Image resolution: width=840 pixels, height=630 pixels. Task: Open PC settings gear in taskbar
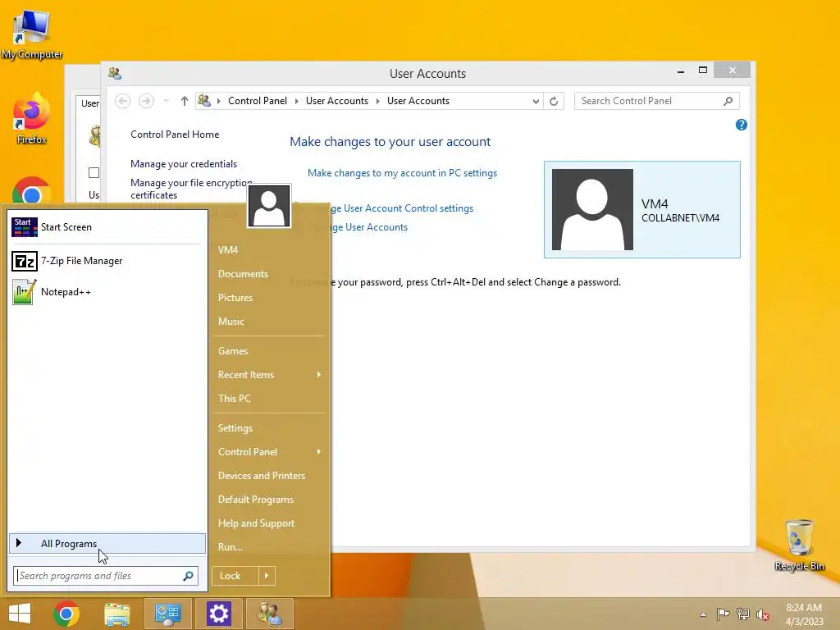click(x=218, y=614)
